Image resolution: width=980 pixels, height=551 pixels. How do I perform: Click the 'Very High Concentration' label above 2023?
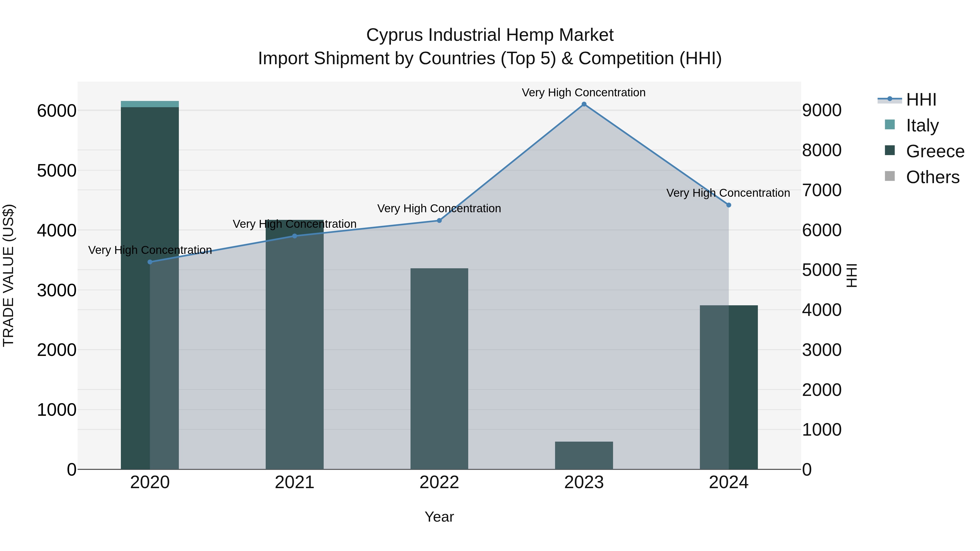584,93
